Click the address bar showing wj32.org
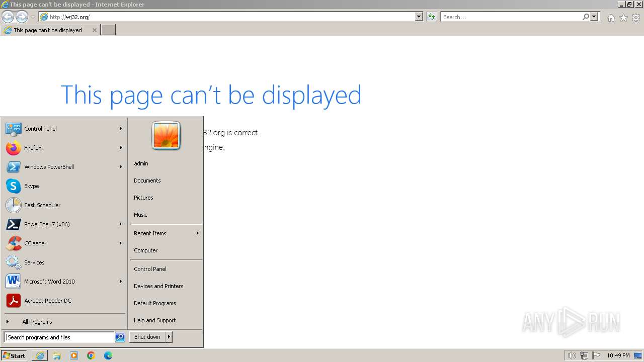Viewport: 644px width, 362px height. (226, 17)
